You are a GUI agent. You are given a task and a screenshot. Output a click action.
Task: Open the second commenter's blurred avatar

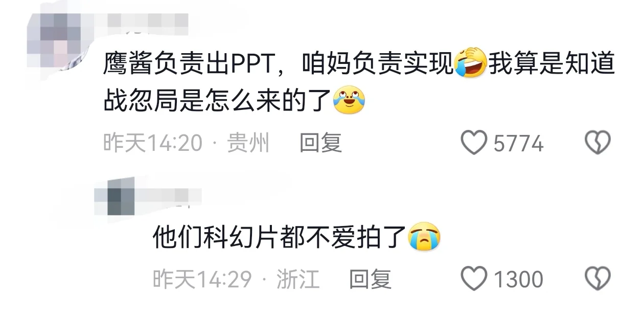click(116, 196)
